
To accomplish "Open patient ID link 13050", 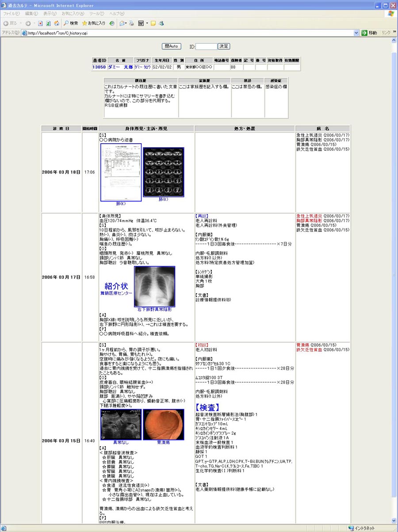I will pyautogui.click(x=99, y=67).
